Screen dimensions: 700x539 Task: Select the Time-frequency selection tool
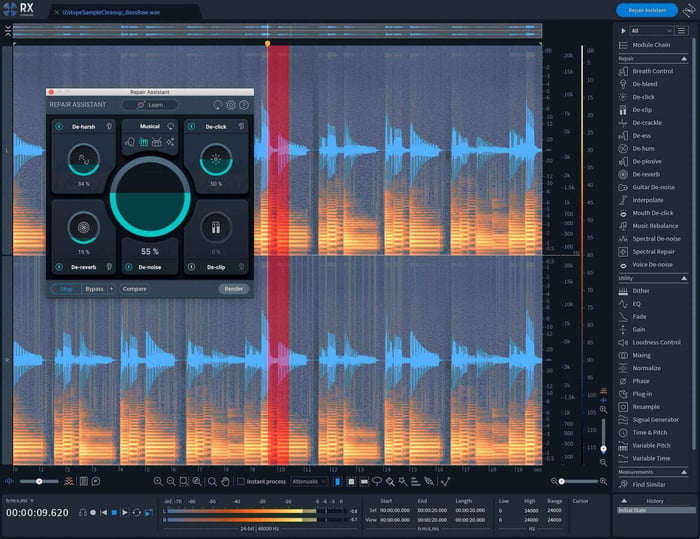[x=351, y=481]
